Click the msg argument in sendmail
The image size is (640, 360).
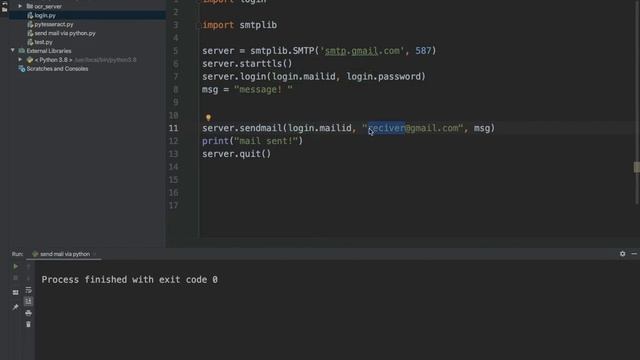[x=482, y=128]
